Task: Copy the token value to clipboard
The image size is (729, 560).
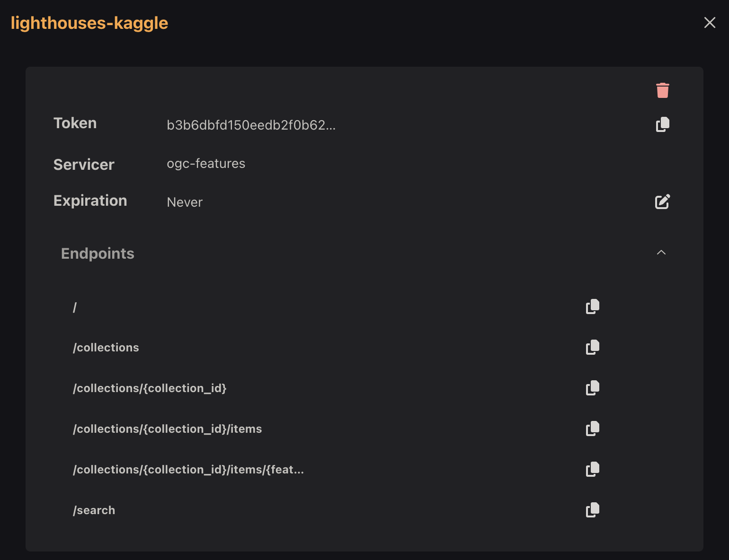Action: (x=662, y=124)
